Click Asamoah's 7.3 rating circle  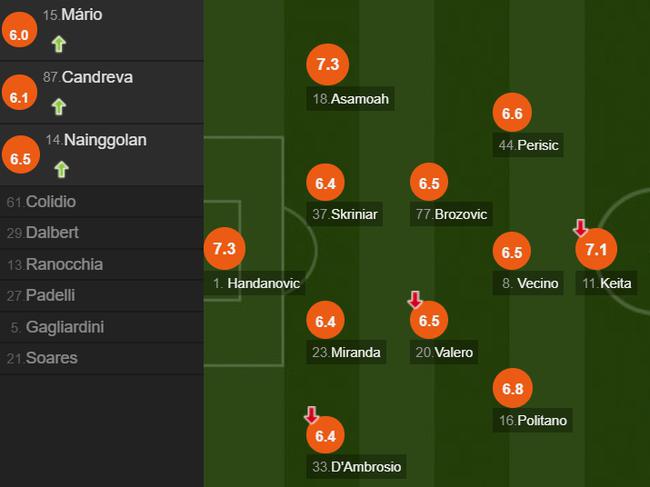coord(327,65)
